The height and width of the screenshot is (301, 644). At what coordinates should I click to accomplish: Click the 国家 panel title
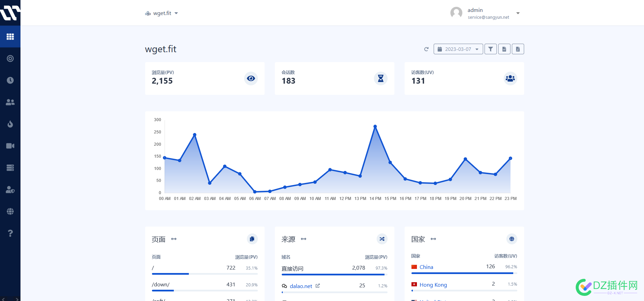(418, 239)
